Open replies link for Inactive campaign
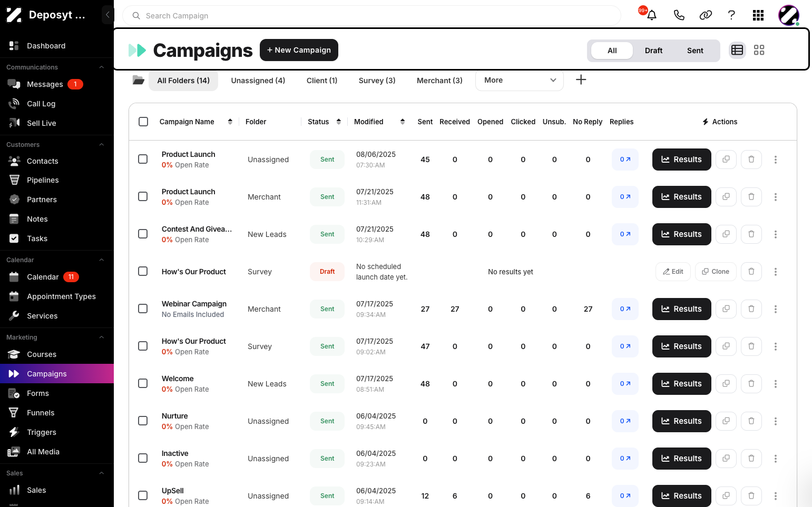Screen dimensions: 812x507 [x=625, y=459]
